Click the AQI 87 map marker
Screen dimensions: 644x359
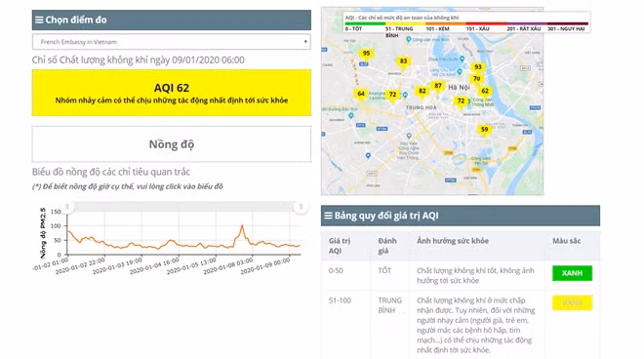438,86
